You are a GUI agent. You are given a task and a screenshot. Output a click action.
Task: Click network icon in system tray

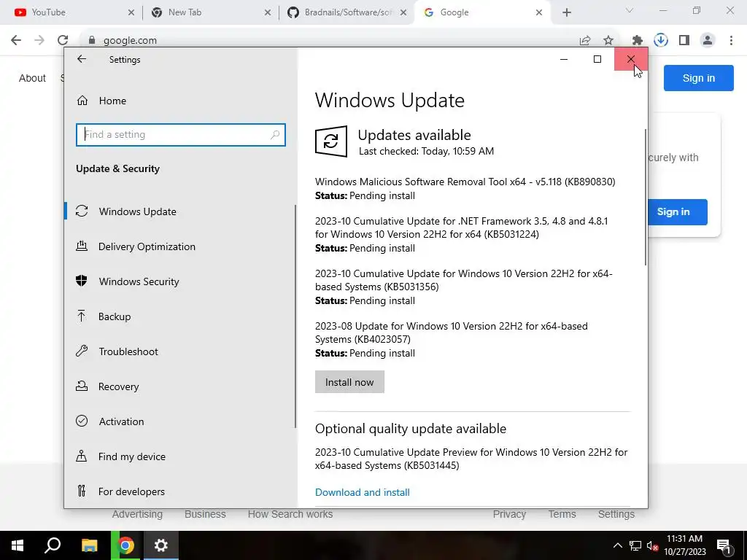(x=635, y=545)
